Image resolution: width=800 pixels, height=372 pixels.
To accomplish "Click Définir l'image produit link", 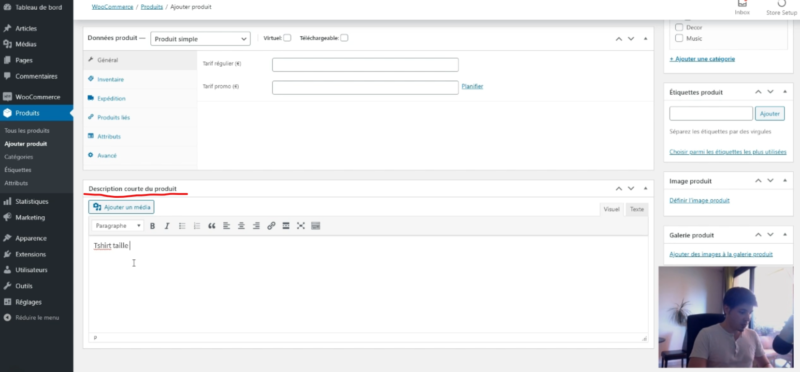I will coord(699,201).
